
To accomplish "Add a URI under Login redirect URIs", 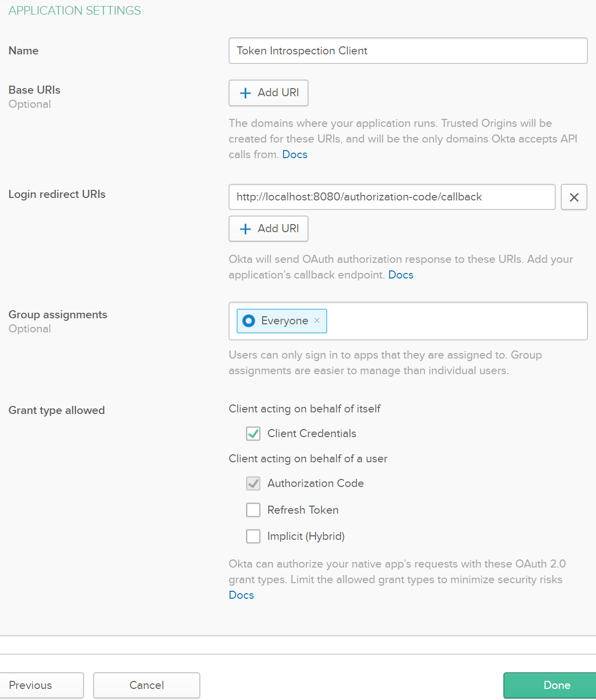I will 268,229.
